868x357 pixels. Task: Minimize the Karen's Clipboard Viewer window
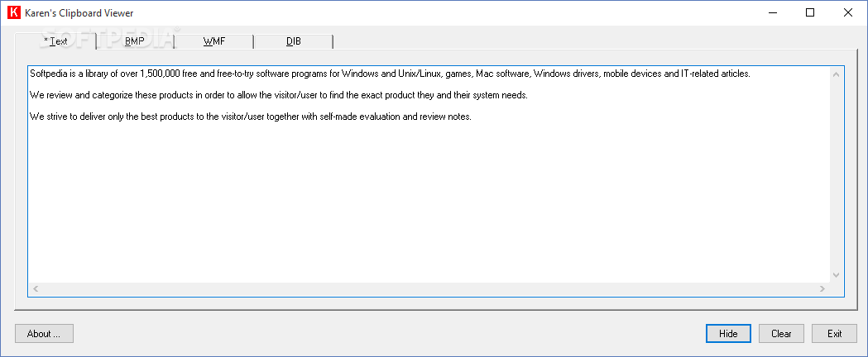pyautogui.click(x=772, y=12)
